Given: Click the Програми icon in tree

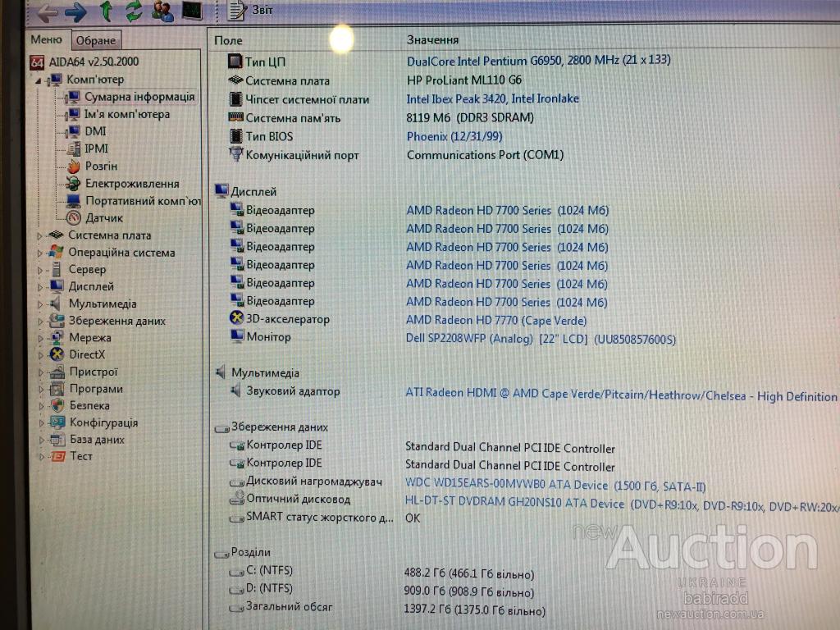Looking at the screenshot, I should click(x=57, y=389).
